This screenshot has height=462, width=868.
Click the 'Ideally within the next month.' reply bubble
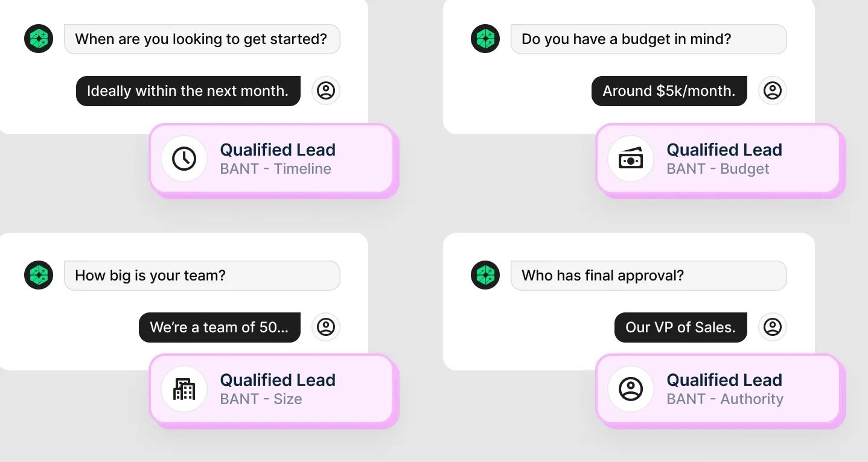pyautogui.click(x=188, y=91)
